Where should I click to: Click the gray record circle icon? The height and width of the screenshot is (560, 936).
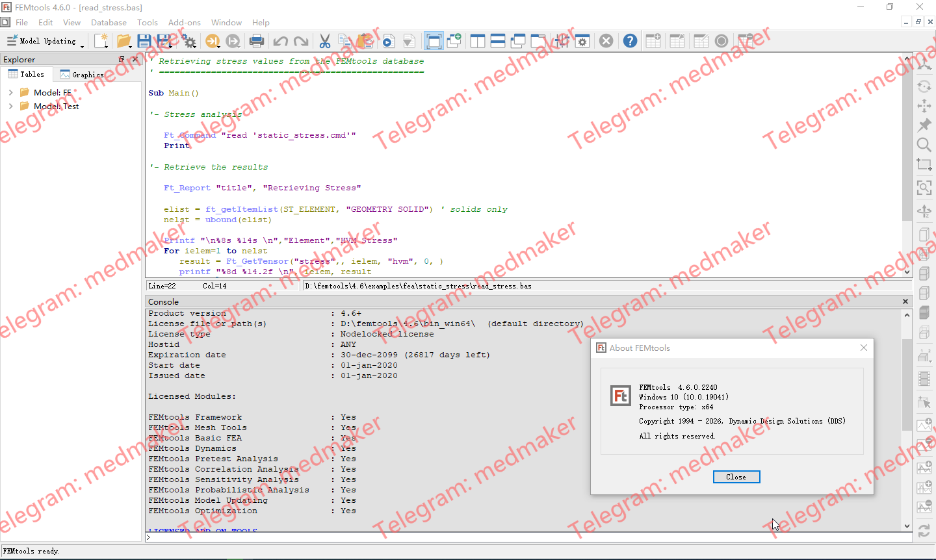[721, 41]
